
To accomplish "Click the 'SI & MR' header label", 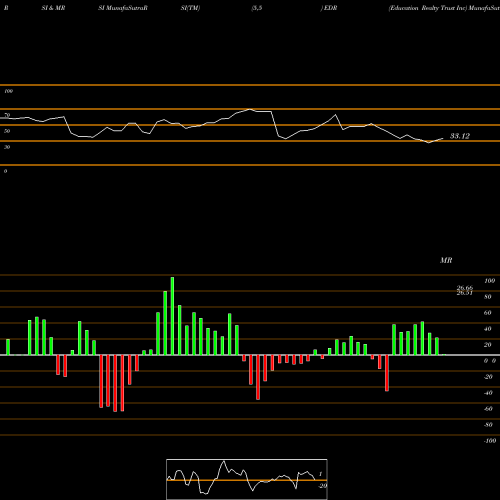I will [x=53, y=8].
